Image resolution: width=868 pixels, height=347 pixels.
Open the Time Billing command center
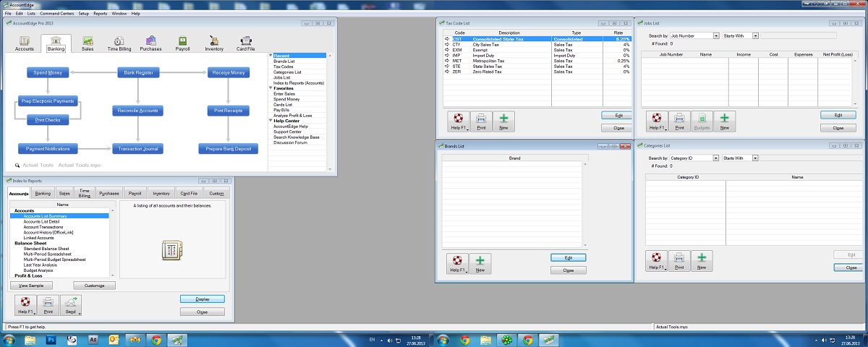click(119, 43)
